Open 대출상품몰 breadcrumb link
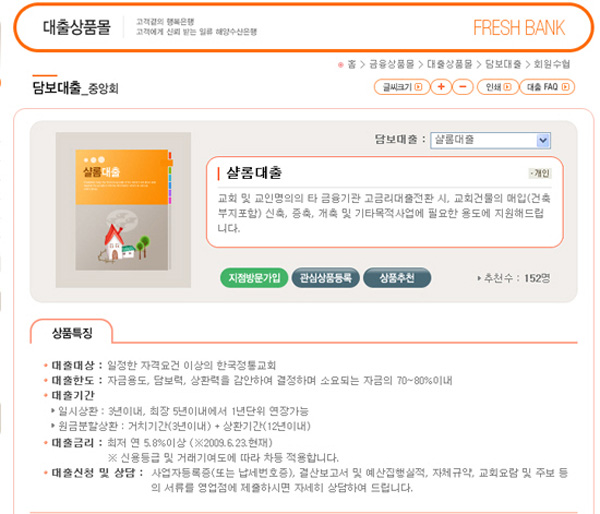600x514 pixels. coord(450,64)
